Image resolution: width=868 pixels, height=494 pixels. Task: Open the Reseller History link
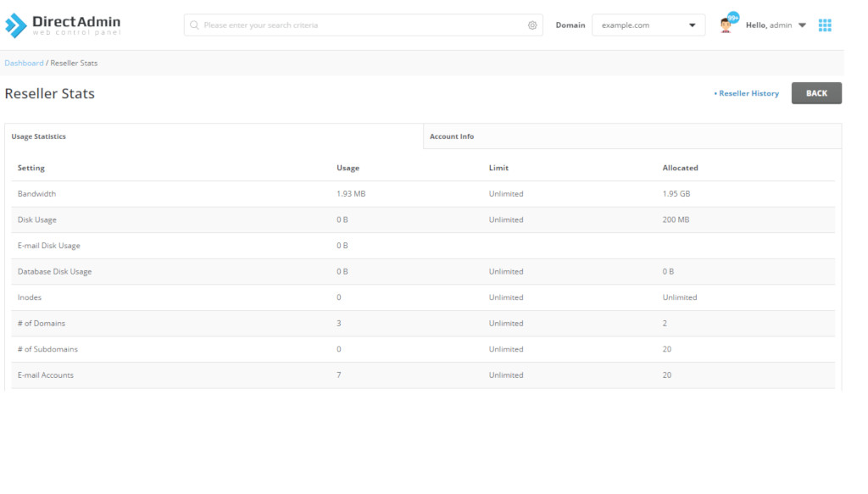click(x=746, y=93)
